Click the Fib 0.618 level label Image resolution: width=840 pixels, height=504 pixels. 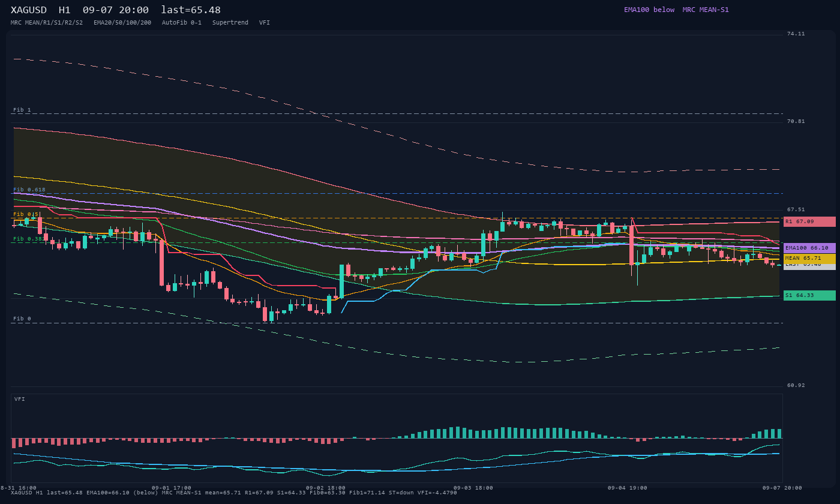pos(29,190)
